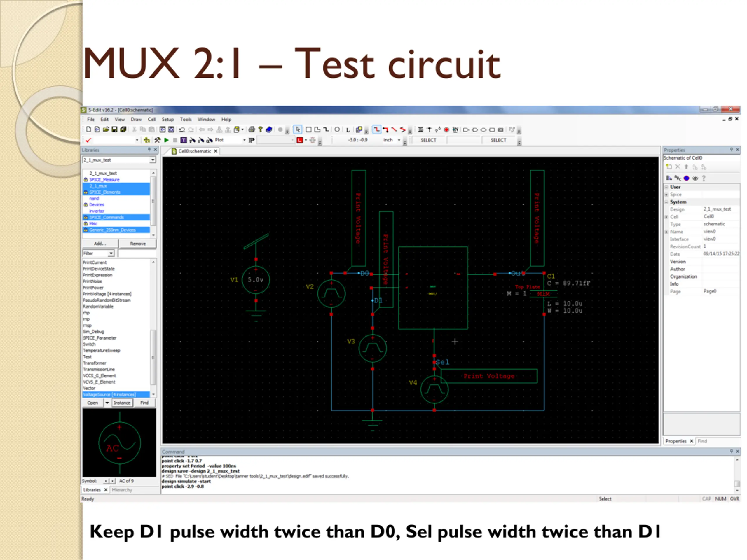Open the File menu

(91, 120)
